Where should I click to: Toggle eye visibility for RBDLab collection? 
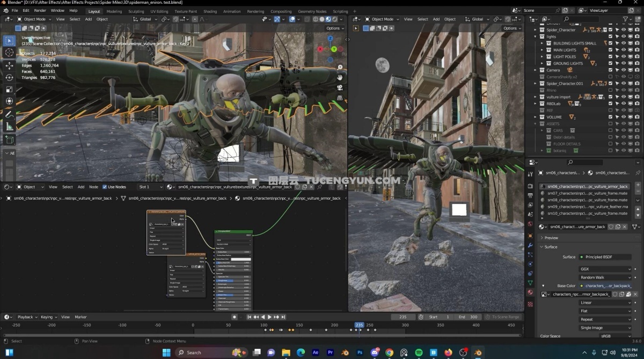pyautogui.click(x=623, y=104)
